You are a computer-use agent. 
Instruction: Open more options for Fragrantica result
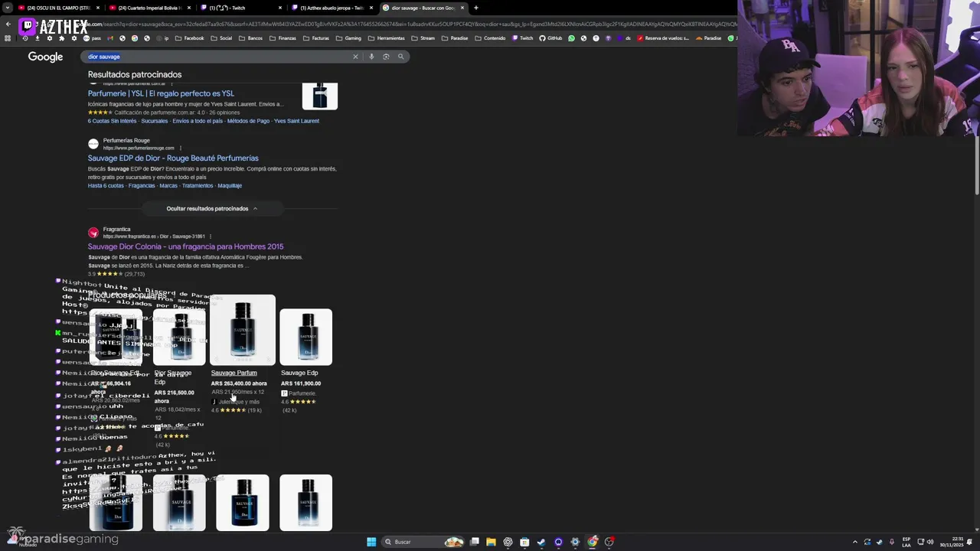click(210, 236)
